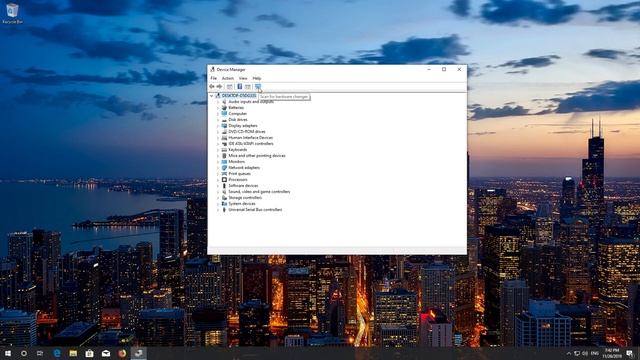Click the Network adapters category icon

click(x=224, y=168)
